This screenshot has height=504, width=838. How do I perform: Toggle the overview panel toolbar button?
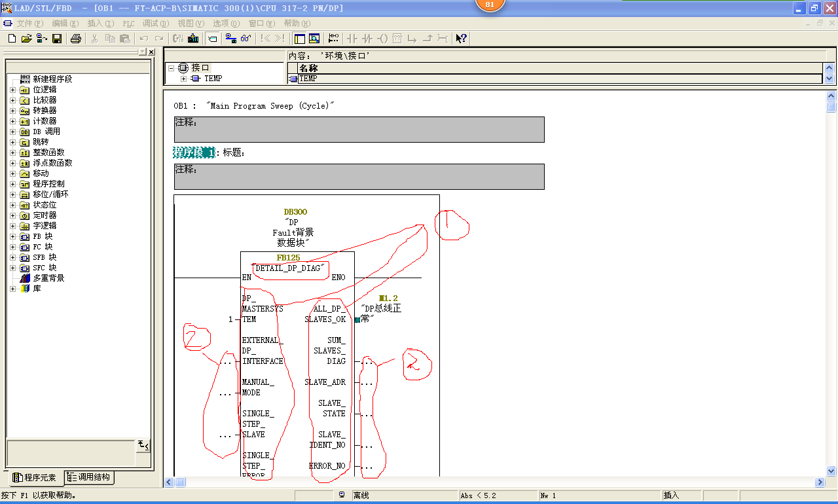(x=299, y=39)
